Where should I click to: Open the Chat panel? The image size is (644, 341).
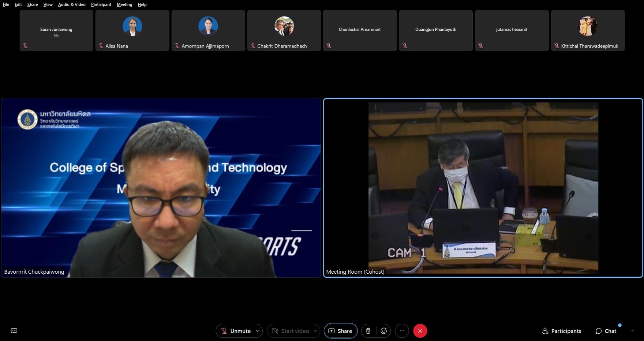(x=606, y=331)
